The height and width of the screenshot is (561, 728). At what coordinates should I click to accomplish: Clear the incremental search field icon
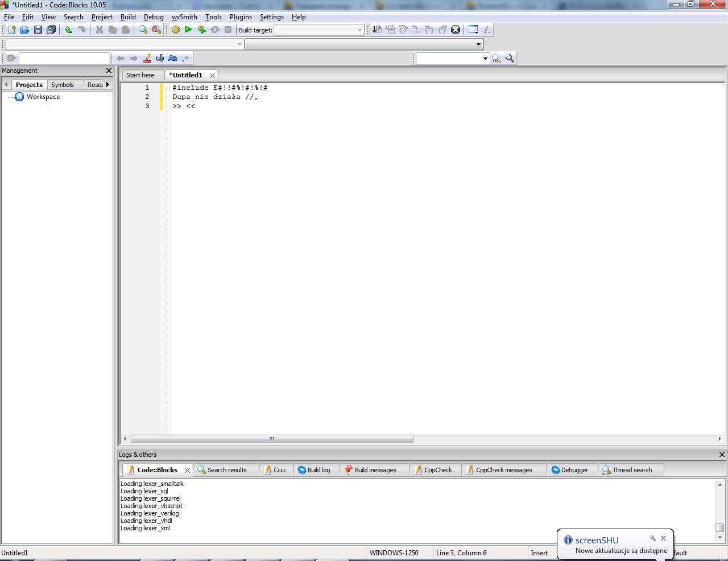point(11,58)
